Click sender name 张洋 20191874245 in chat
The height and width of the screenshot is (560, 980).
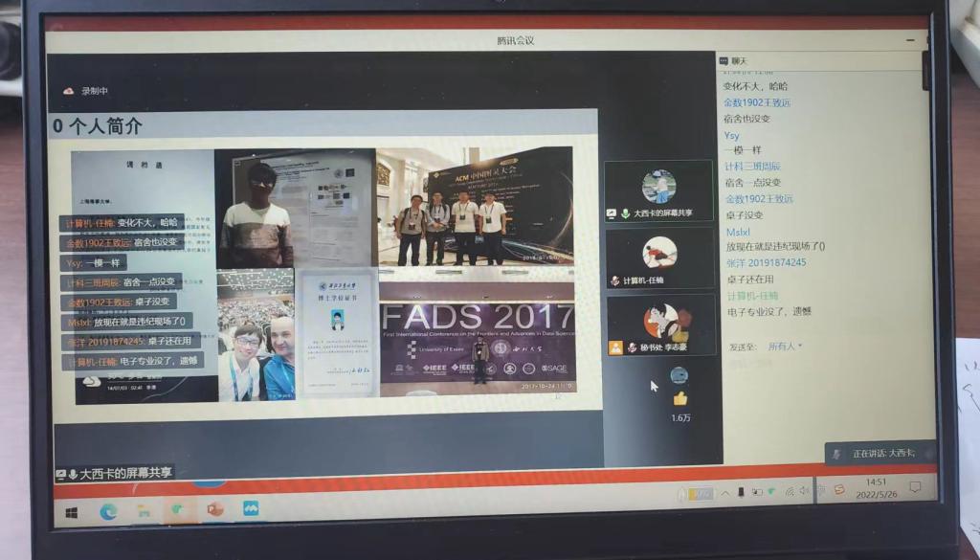click(x=765, y=262)
